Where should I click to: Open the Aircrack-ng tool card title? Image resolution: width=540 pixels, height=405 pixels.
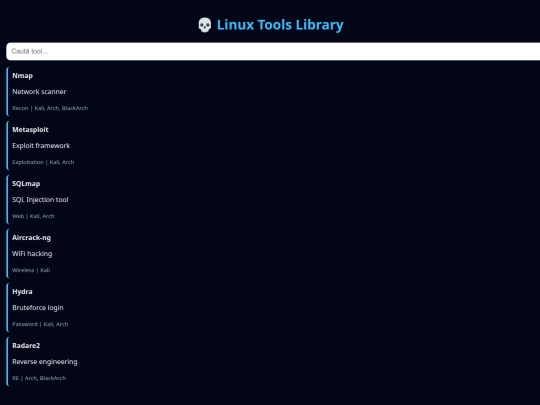tap(31, 238)
